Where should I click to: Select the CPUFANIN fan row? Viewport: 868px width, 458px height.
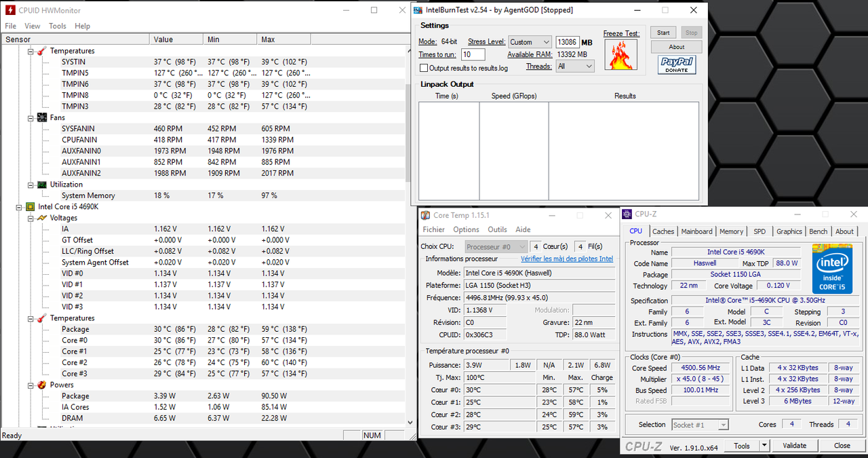[x=202, y=140]
